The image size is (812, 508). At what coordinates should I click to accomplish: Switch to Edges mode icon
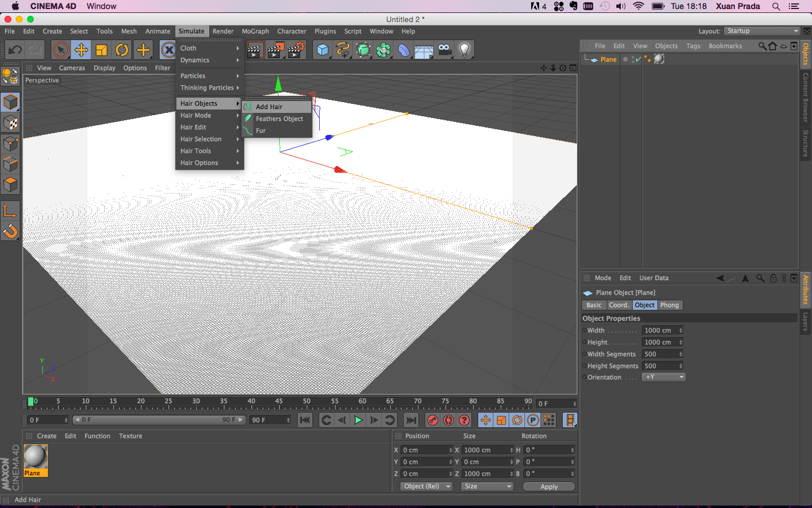tap(10, 164)
